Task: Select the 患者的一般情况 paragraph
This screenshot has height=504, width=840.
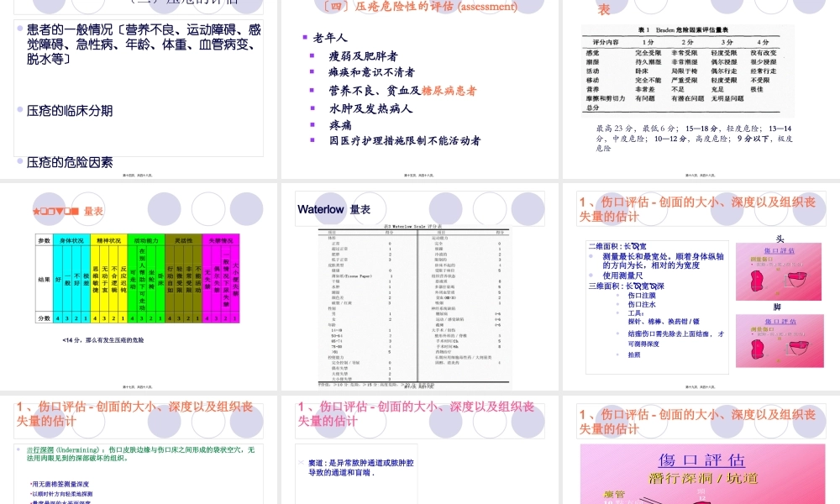Action: point(144,45)
